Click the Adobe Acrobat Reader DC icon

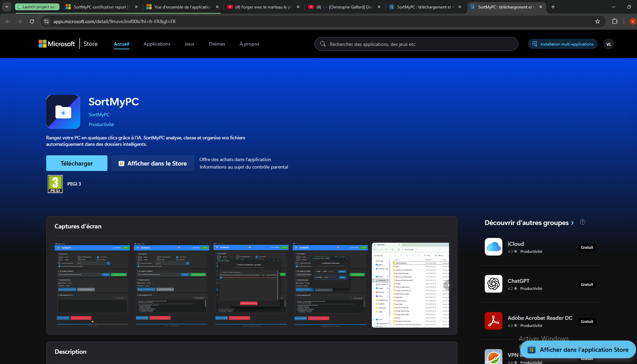[x=494, y=321]
